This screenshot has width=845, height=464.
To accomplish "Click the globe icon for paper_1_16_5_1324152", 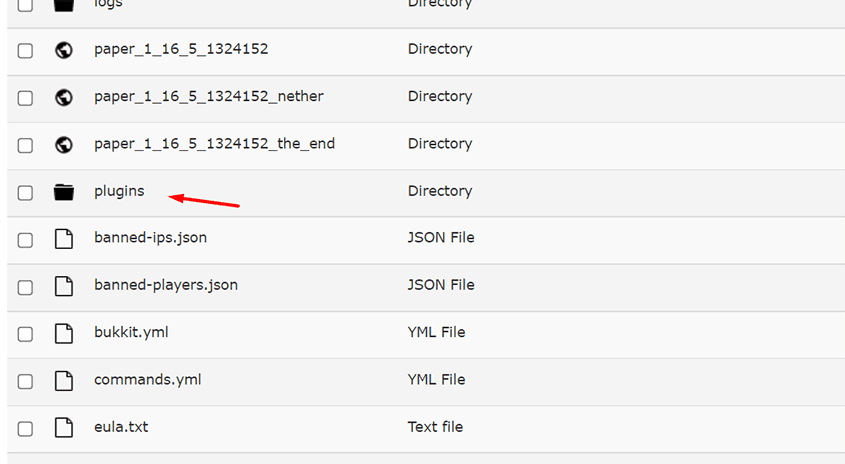I will point(64,50).
